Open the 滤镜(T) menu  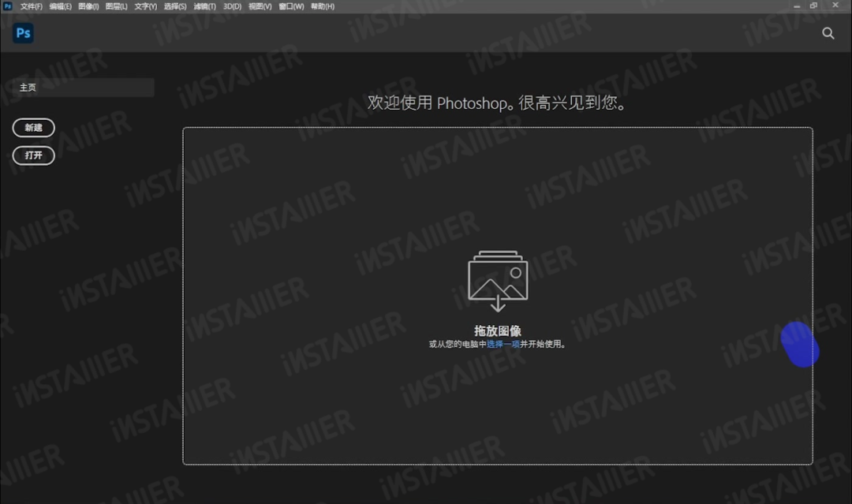click(204, 6)
